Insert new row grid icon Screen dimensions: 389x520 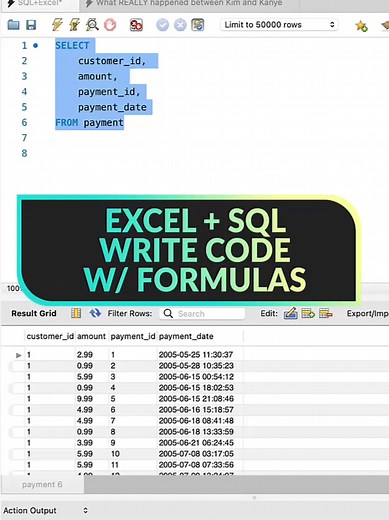pyautogui.click(x=308, y=313)
